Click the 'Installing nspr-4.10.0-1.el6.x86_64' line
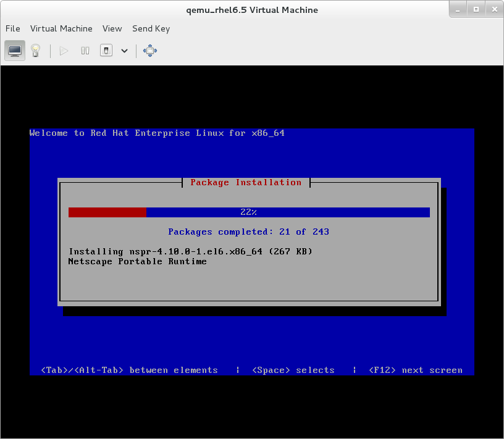 [190, 251]
